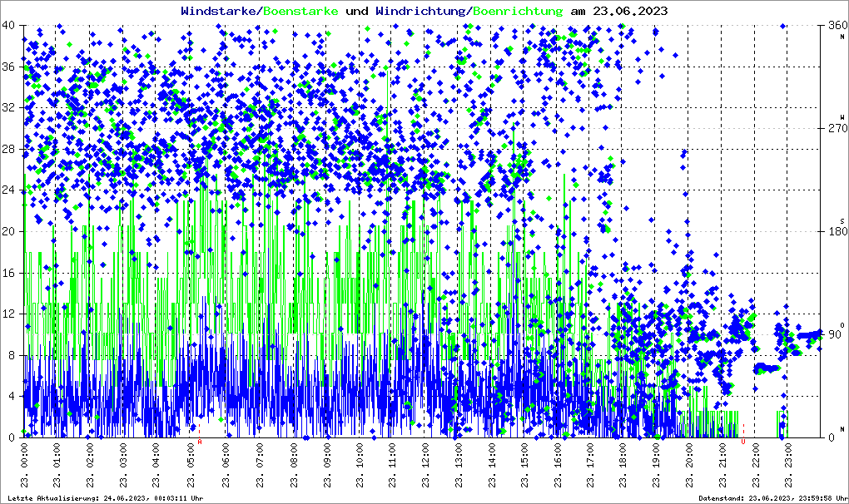Click wind speed axis label 28
849x504 pixels.
pyautogui.click(x=8, y=149)
